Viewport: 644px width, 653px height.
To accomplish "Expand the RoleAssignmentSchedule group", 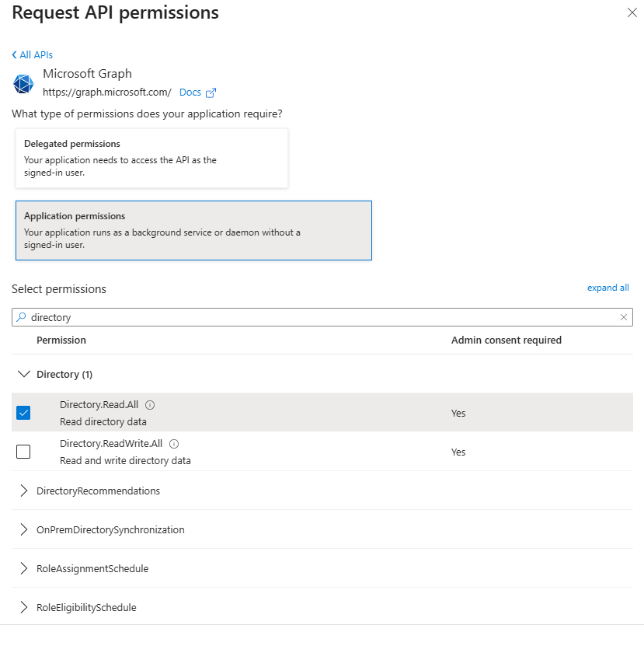I will pos(23,568).
